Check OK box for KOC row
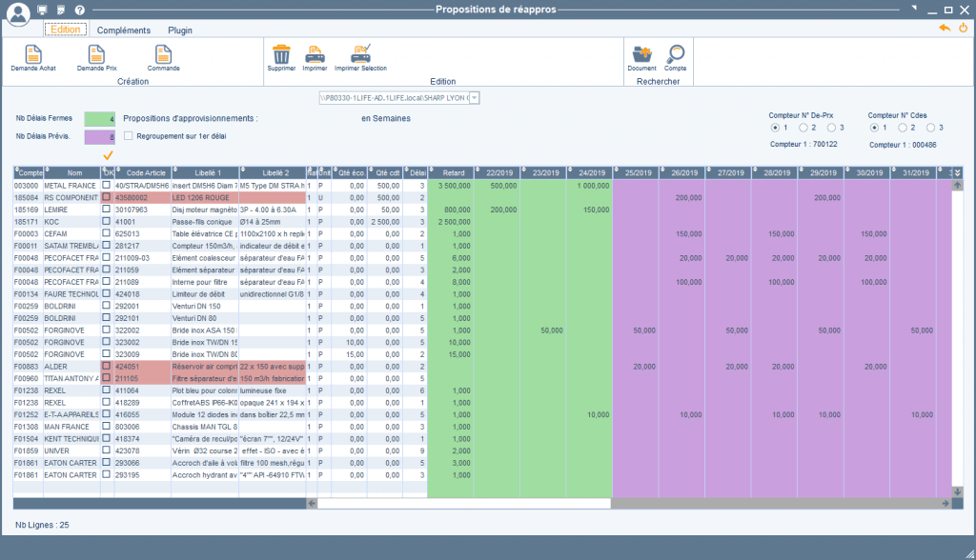The width and height of the screenshot is (976, 560). point(107,222)
